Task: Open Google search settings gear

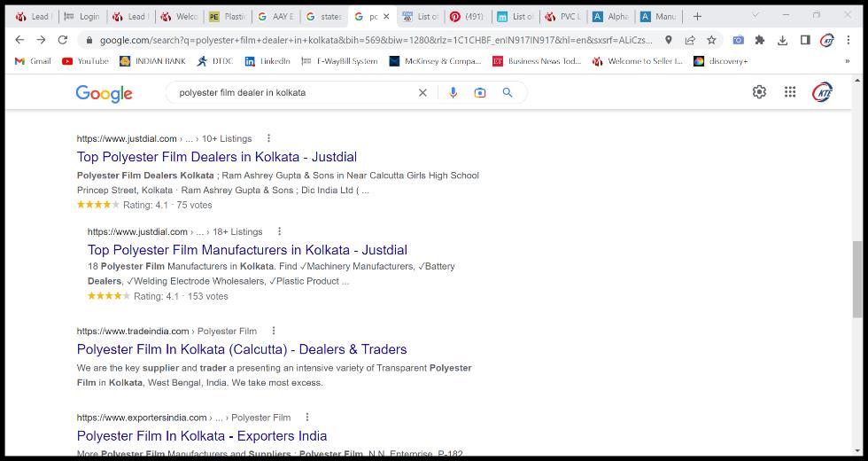Action: pos(760,92)
